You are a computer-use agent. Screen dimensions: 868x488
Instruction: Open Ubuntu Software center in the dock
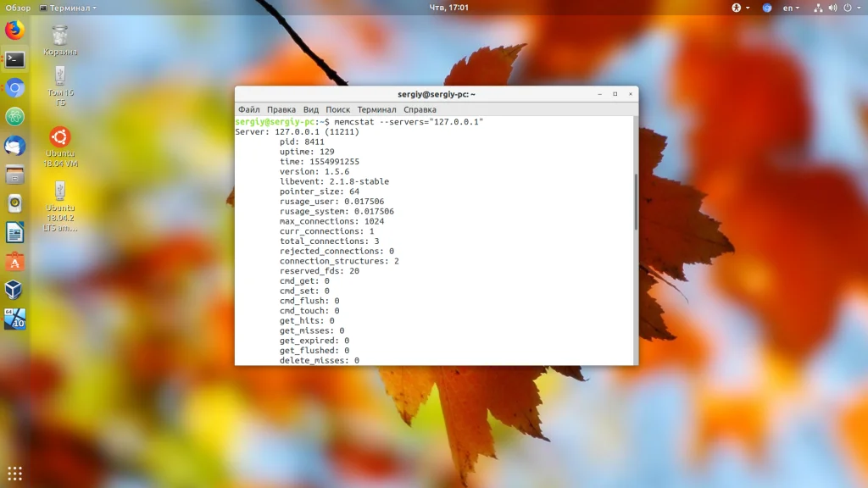[15, 261]
